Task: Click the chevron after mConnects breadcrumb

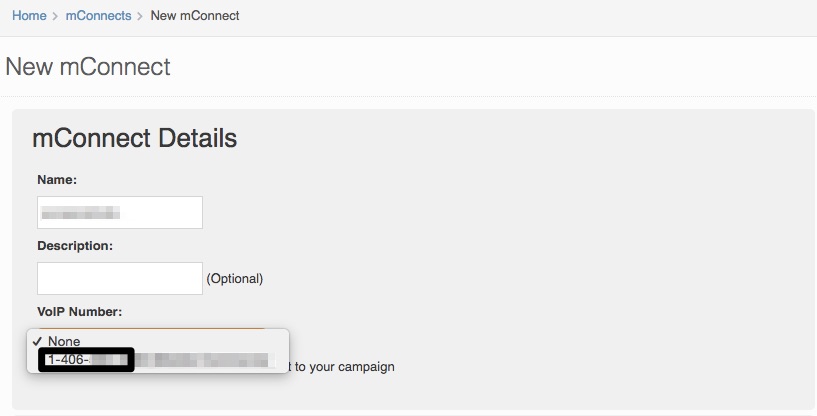Action: pos(140,16)
